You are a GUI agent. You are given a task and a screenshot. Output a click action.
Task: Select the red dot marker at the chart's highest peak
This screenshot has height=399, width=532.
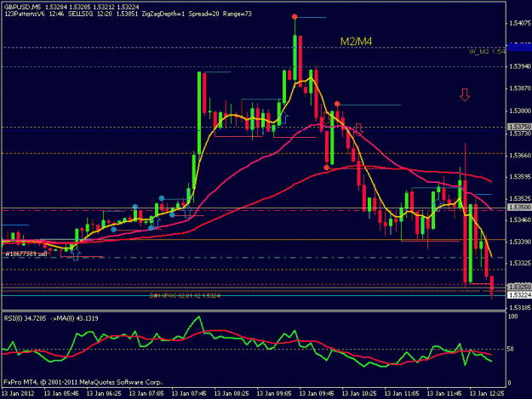click(x=295, y=16)
